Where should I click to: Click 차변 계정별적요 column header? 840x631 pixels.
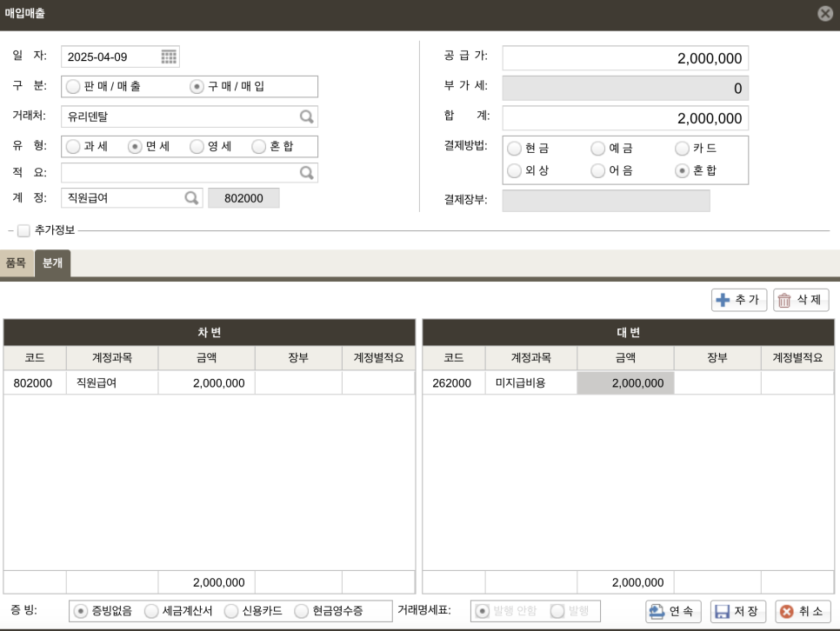point(378,358)
